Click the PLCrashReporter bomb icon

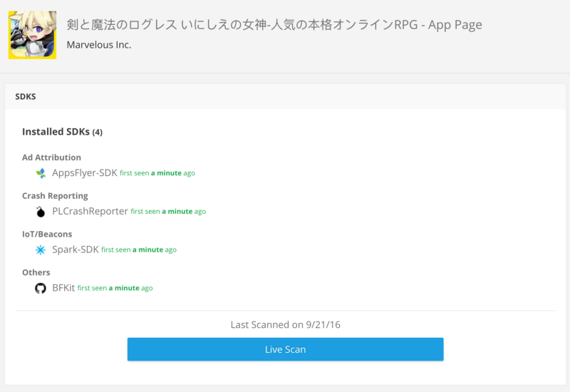(x=41, y=211)
